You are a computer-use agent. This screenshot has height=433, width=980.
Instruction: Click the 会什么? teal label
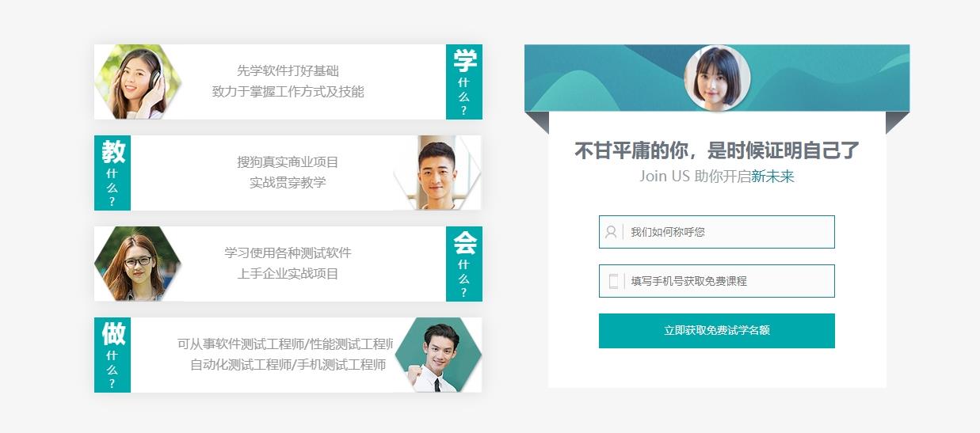coord(464,264)
